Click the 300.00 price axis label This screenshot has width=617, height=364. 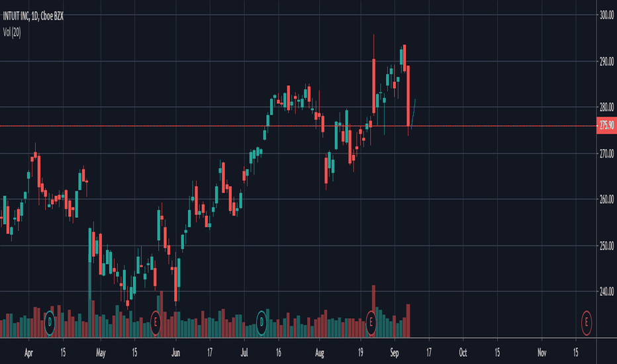tap(606, 15)
